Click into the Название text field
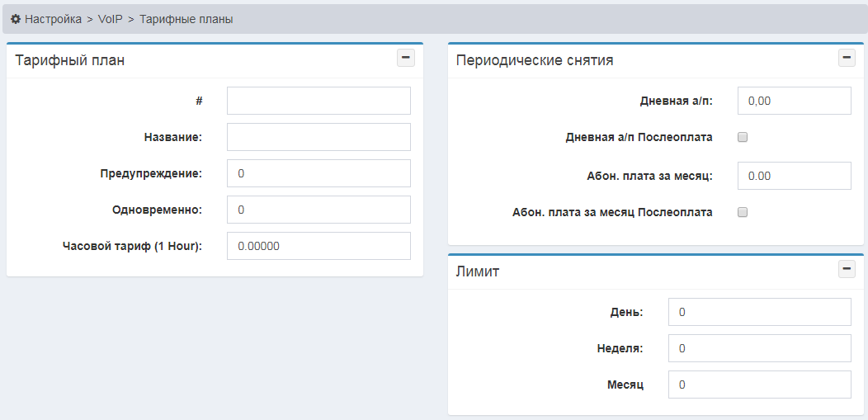 [318, 137]
